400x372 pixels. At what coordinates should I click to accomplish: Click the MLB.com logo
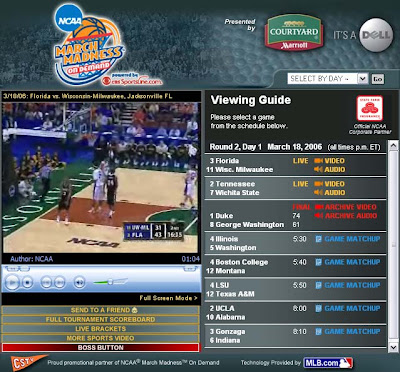(x=328, y=363)
